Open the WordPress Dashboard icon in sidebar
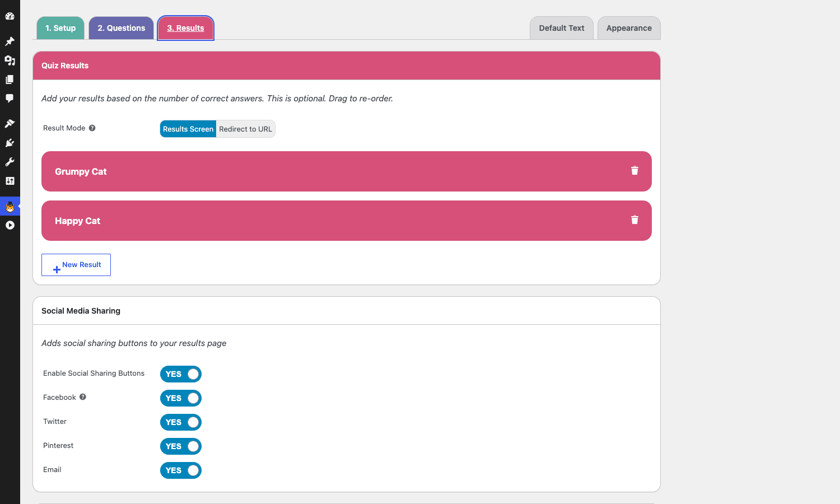The image size is (840, 504). coord(10,16)
